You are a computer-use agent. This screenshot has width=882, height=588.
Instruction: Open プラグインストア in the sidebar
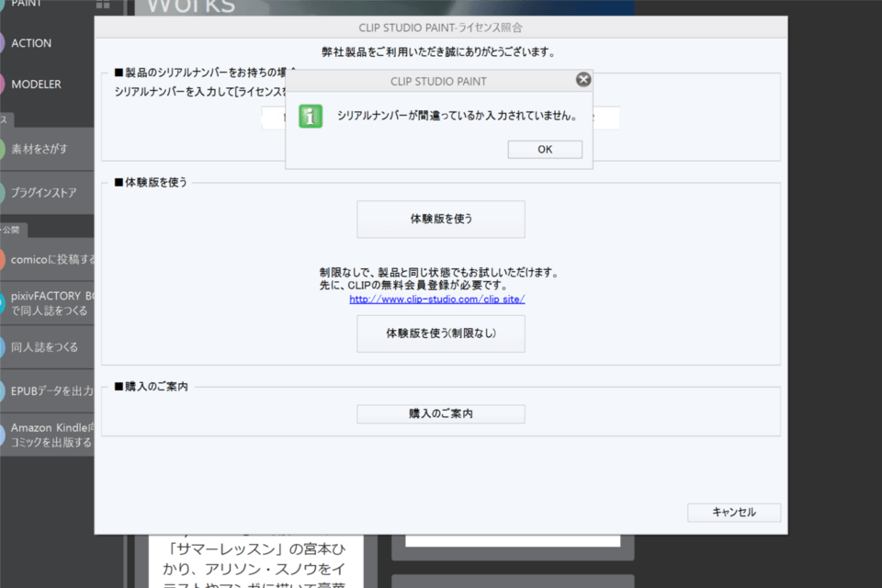click(x=47, y=193)
